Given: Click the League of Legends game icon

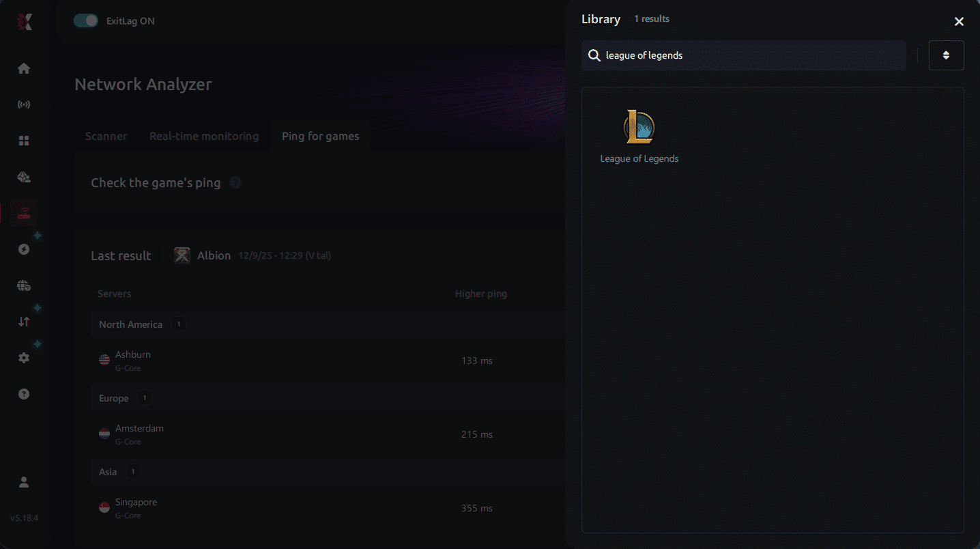Looking at the screenshot, I should pos(639,127).
